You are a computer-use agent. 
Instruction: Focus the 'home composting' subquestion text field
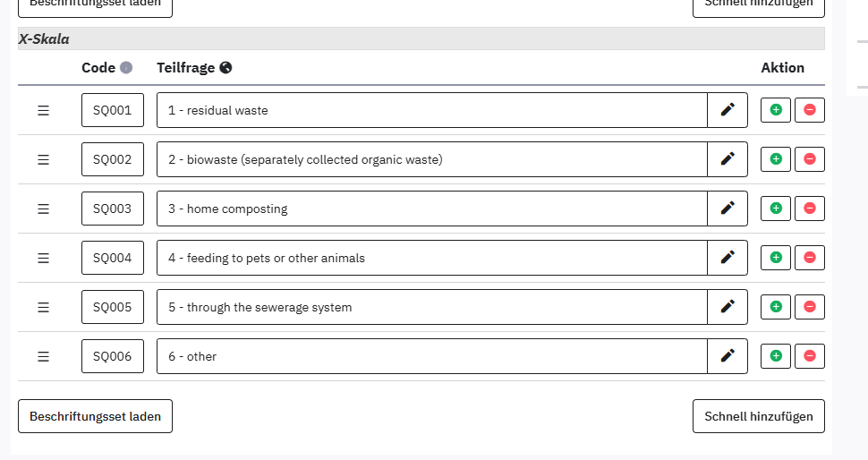[431, 209]
